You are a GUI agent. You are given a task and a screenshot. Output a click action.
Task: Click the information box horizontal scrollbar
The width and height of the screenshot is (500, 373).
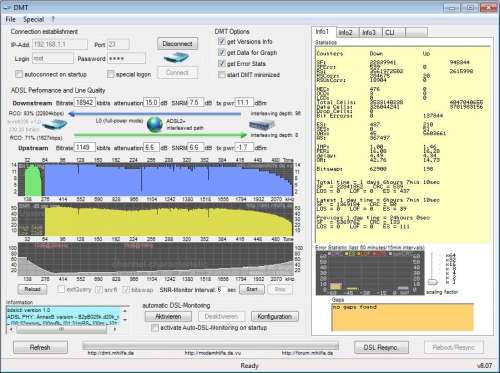pos(62,329)
